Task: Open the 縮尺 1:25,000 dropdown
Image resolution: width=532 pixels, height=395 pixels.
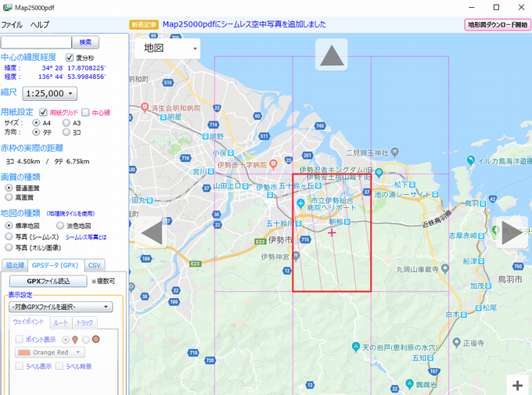Action: [x=50, y=94]
